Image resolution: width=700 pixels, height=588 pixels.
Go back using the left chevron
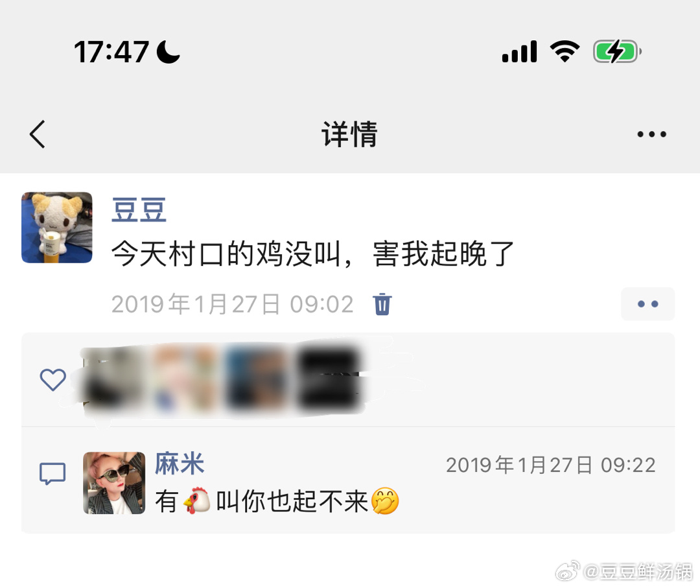coord(38,134)
